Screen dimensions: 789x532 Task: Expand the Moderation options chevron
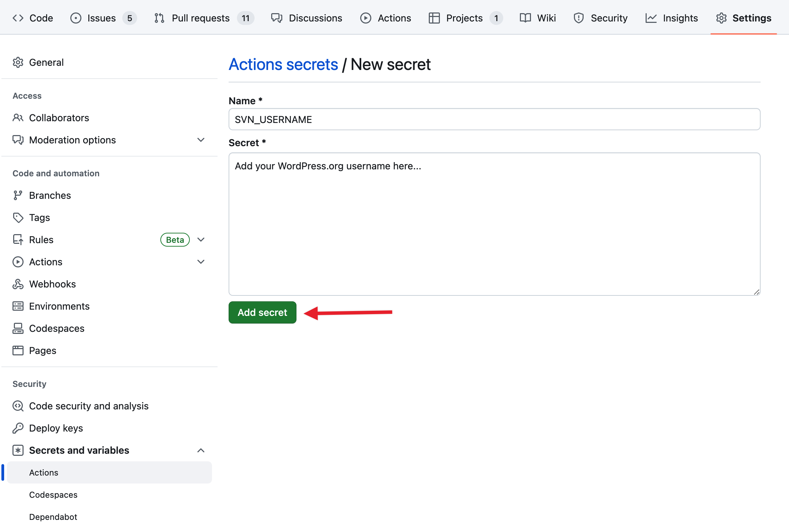(201, 140)
